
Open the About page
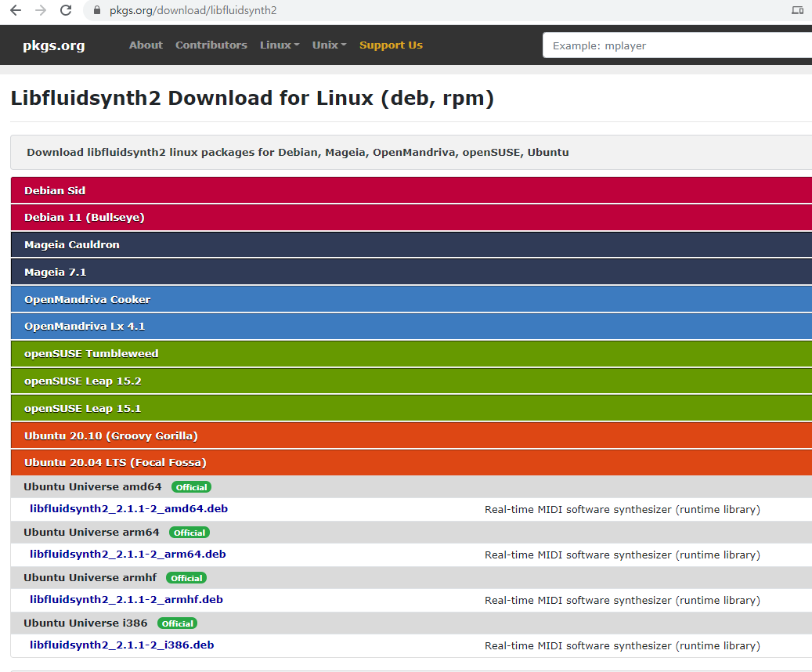tap(146, 45)
